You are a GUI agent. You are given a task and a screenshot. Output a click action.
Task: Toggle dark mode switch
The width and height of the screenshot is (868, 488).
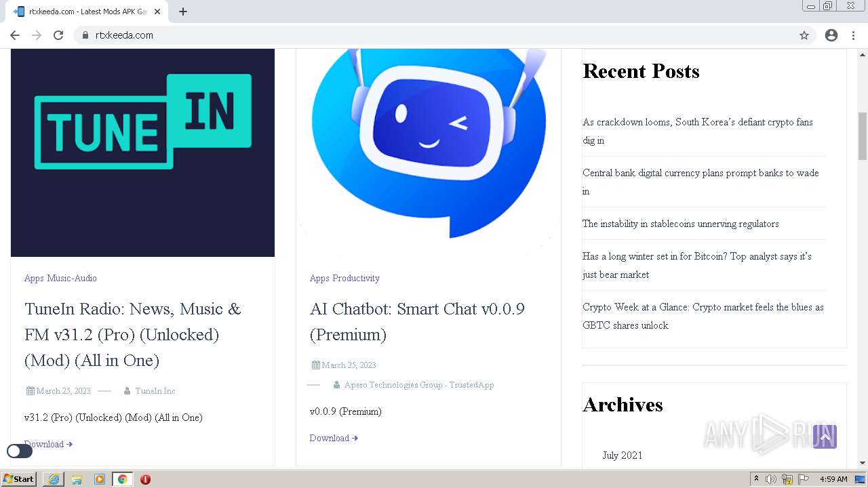point(20,451)
